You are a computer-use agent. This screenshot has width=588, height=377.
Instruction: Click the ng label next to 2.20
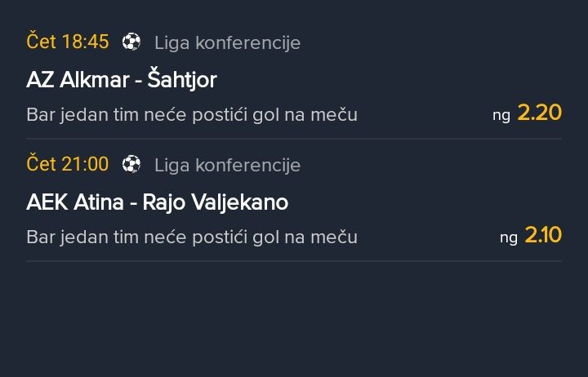click(x=501, y=115)
